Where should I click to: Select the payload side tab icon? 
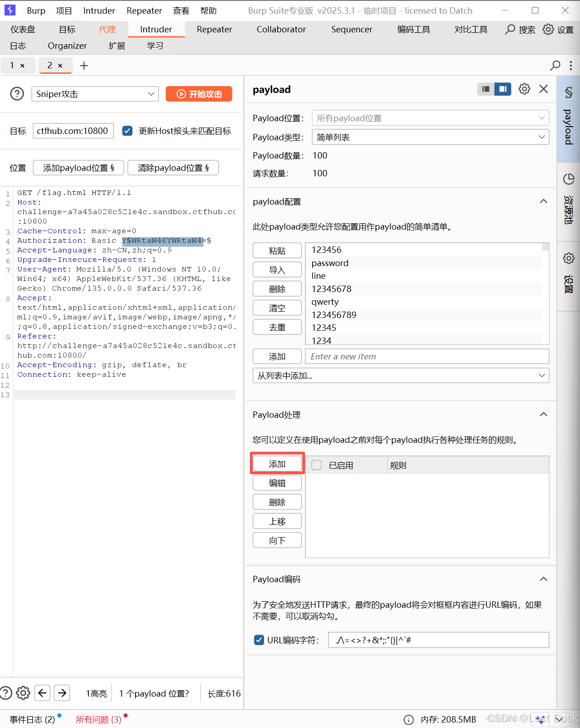point(569,93)
